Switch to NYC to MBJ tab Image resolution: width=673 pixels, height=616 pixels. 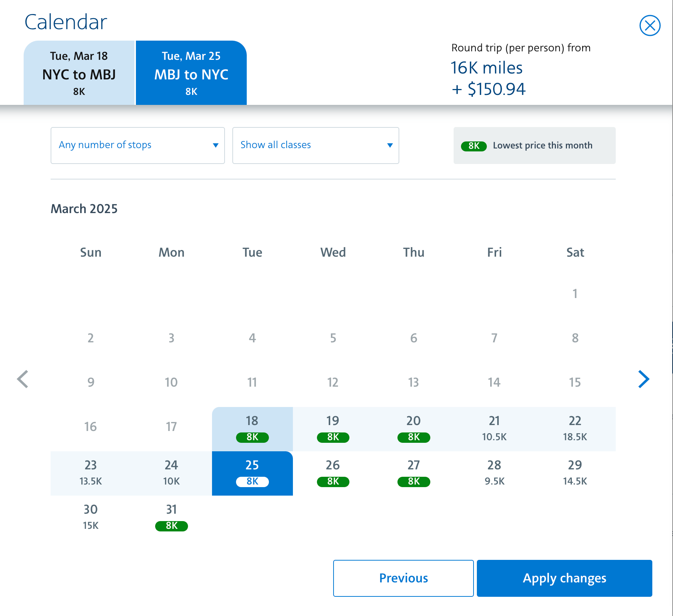79,73
